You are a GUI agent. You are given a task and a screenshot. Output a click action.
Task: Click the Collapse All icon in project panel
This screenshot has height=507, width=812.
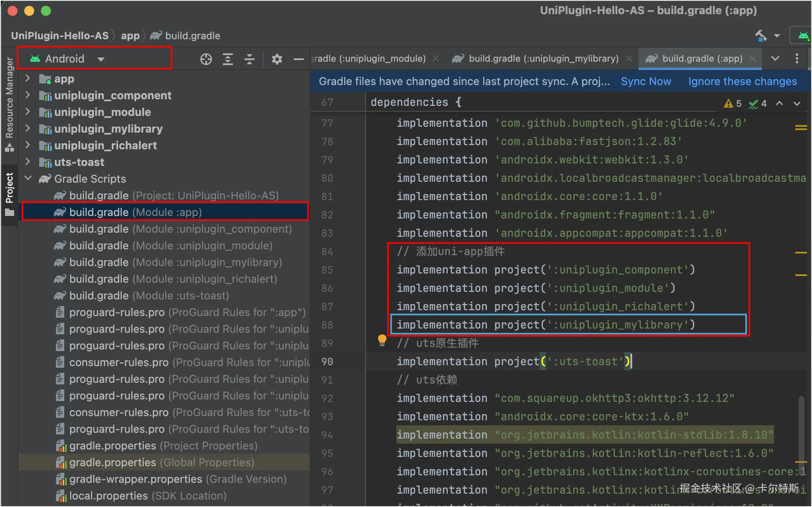click(250, 59)
